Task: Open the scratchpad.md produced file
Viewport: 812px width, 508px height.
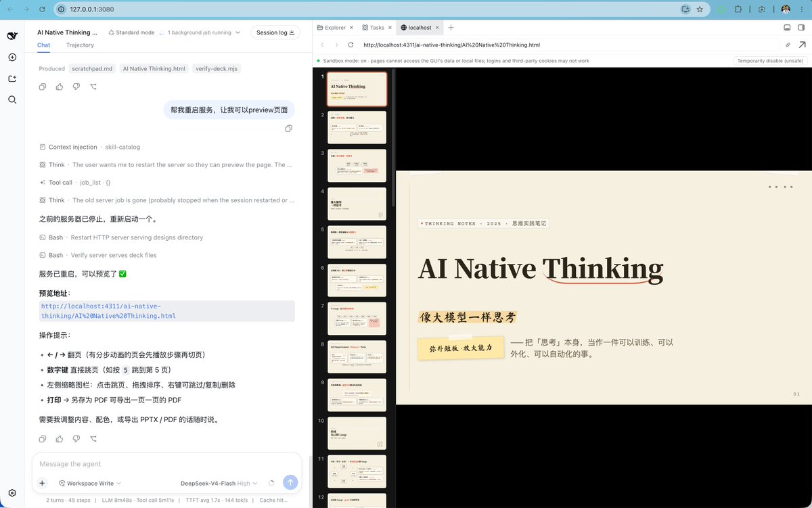Action: click(x=92, y=68)
